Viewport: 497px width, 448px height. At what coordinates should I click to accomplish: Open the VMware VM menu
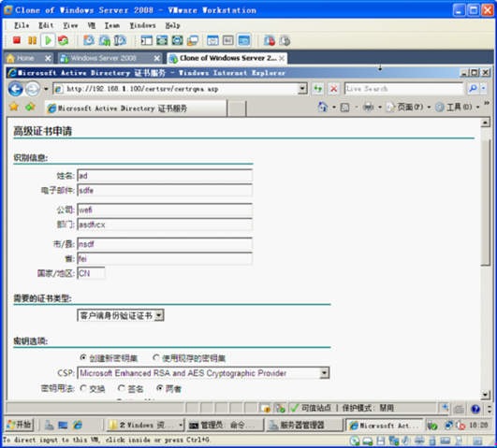[x=92, y=25]
